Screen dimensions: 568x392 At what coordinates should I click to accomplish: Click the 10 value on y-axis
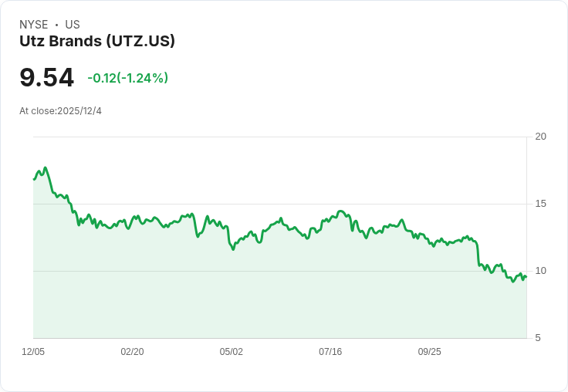pos(540,271)
